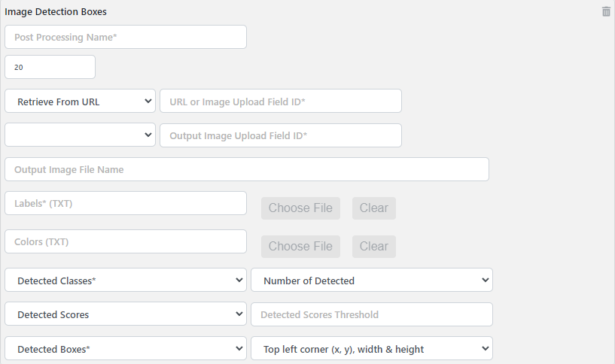615x364 pixels.
Task: Click the trash delete icon
Action: pos(606,11)
